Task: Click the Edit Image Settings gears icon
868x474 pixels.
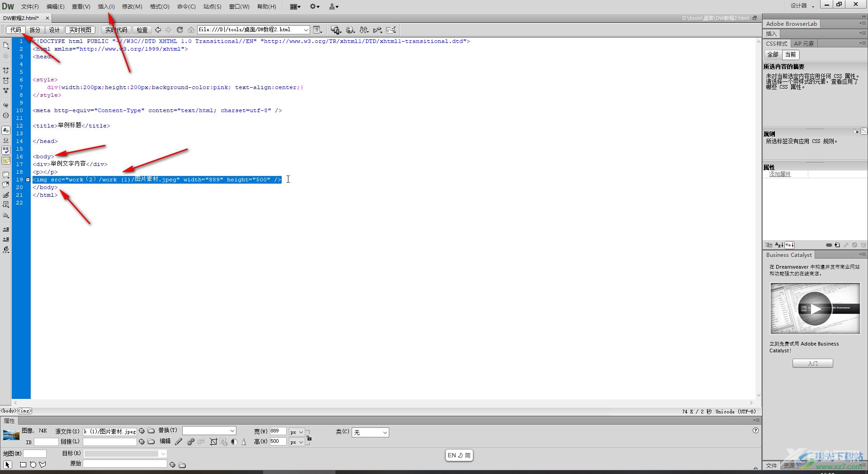Action: pos(190,441)
